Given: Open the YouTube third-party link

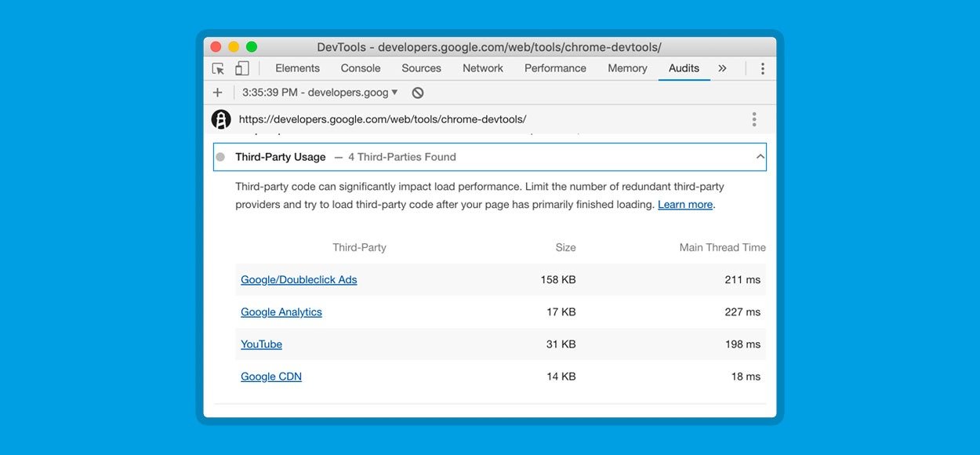Looking at the screenshot, I should click(261, 344).
